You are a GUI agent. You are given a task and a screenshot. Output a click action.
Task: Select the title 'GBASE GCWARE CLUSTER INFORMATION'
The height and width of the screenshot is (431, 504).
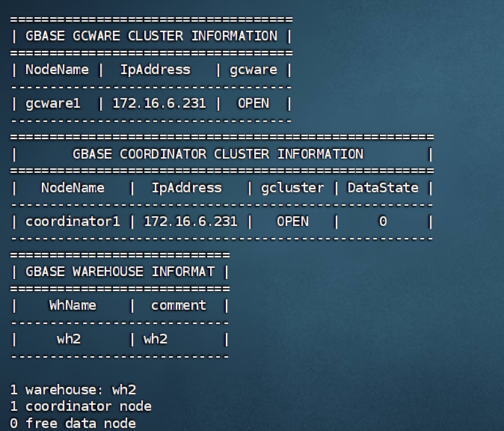tap(151, 36)
